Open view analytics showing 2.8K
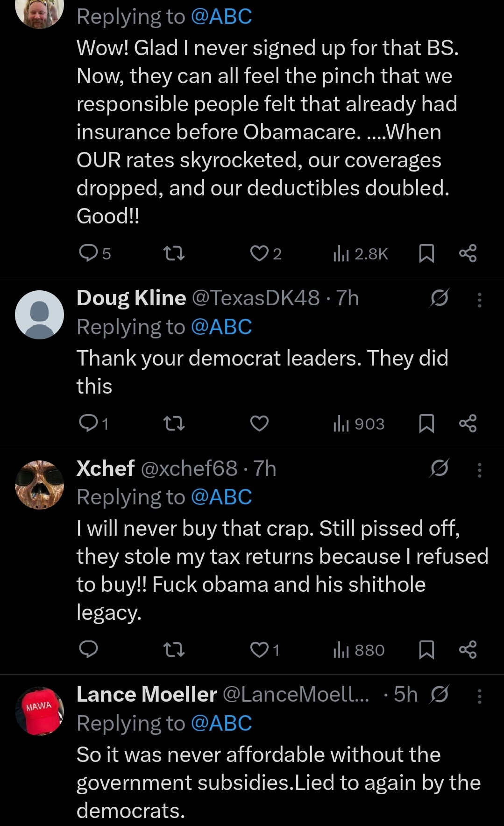The width and height of the screenshot is (504, 826). pos(361,253)
